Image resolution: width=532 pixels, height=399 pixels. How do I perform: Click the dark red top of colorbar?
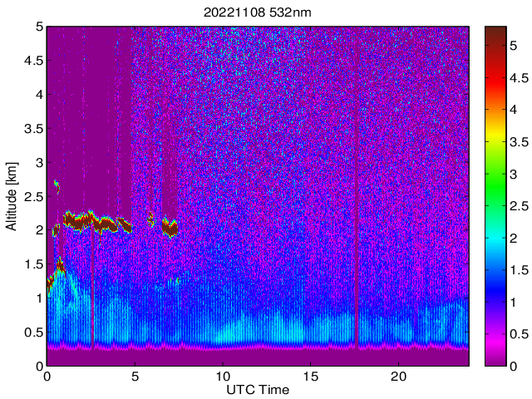click(x=496, y=33)
